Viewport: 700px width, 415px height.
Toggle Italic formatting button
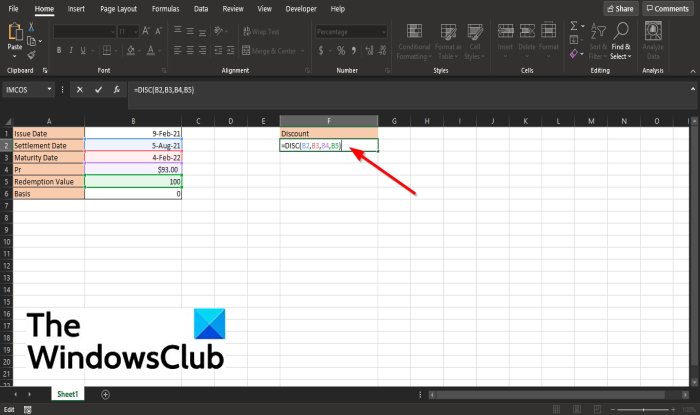(71, 50)
